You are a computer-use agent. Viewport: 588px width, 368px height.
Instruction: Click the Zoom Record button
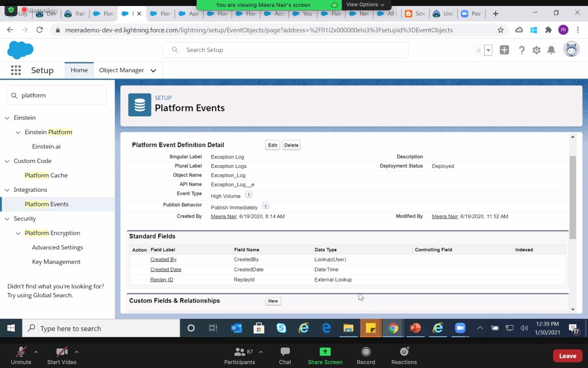click(x=366, y=356)
